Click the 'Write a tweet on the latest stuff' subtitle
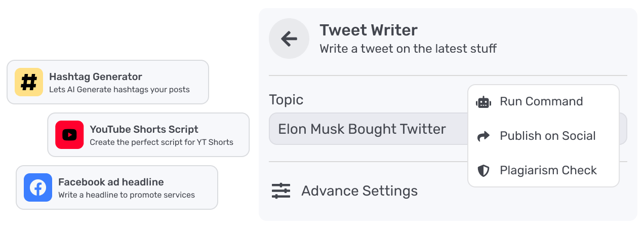 408,49
